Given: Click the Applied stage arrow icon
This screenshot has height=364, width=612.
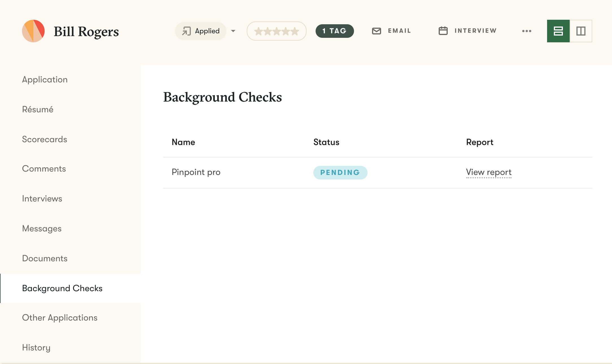Looking at the screenshot, I should tap(186, 31).
